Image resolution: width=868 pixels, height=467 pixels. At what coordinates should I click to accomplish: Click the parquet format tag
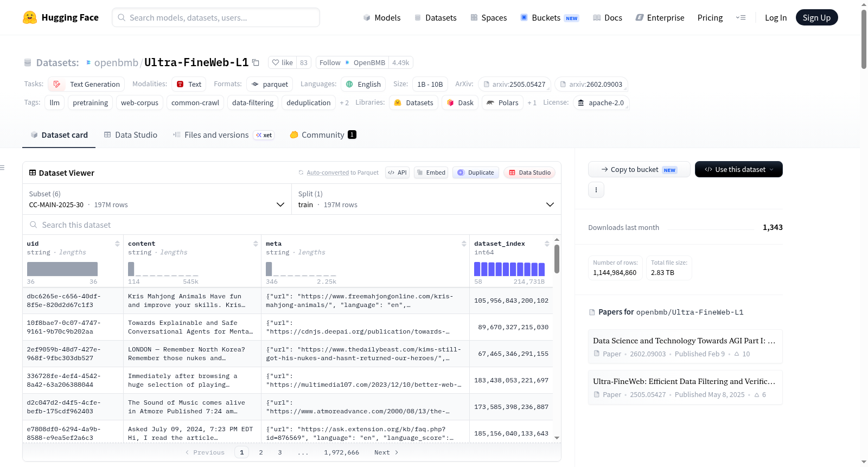[x=270, y=84]
